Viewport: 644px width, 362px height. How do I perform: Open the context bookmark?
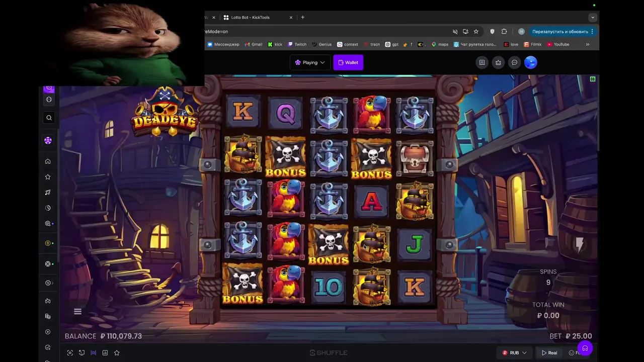point(348,44)
